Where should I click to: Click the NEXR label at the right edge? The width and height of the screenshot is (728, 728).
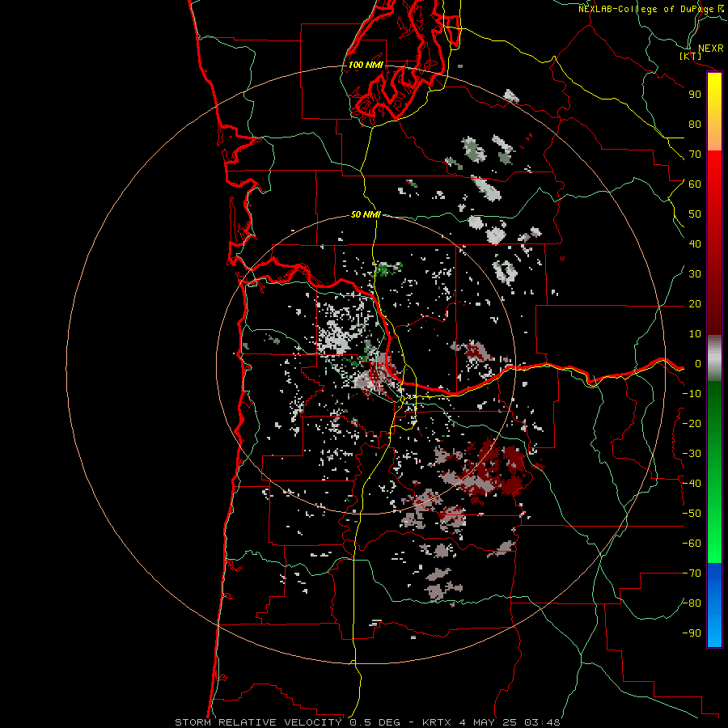pyautogui.click(x=710, y=49)
